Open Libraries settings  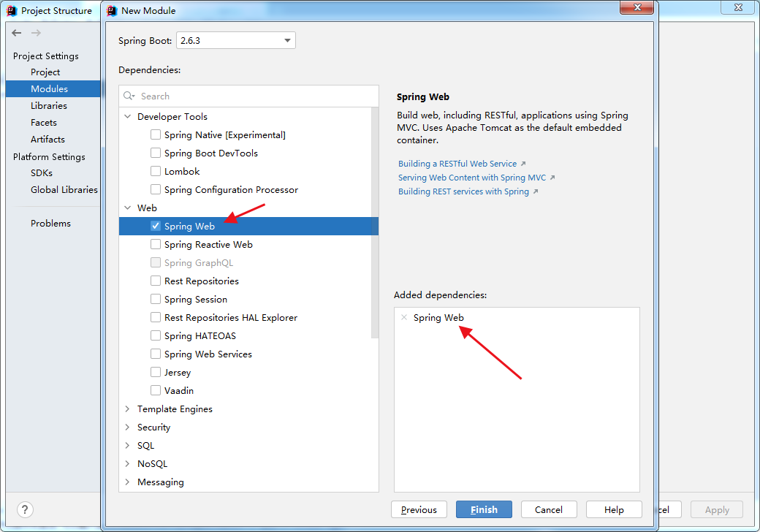[48, 106]
